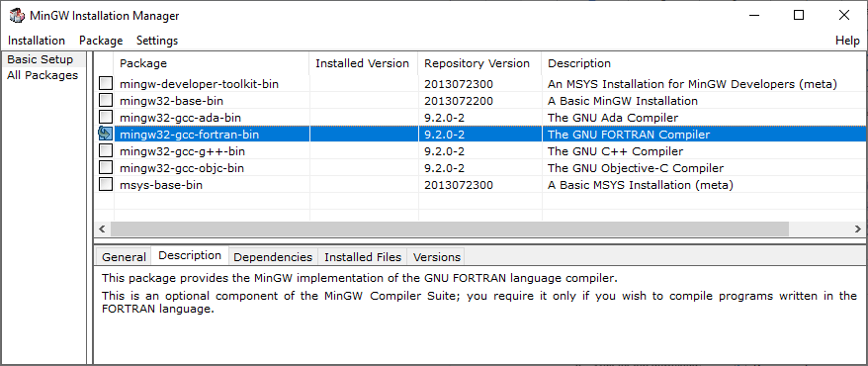The width and height of the screenshot is (868, 366).
Task: Maximize the MinGW Installation Manager window
Action: (799, 15)
